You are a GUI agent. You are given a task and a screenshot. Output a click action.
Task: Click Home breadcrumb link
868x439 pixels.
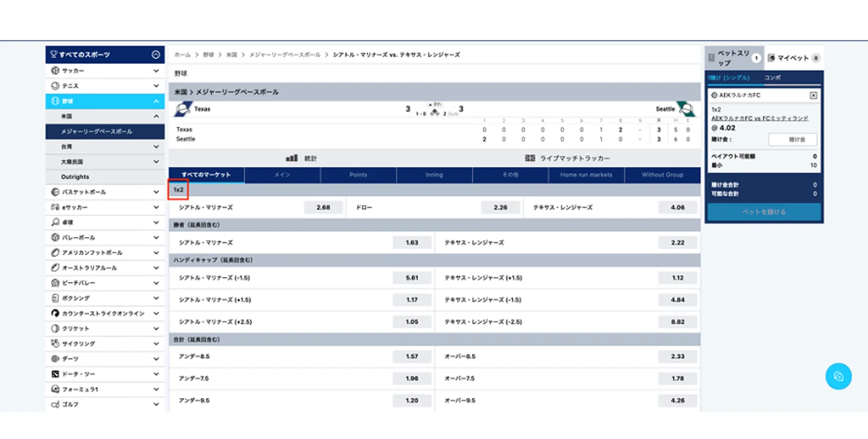pyautogui.click(x=182, y=55)
